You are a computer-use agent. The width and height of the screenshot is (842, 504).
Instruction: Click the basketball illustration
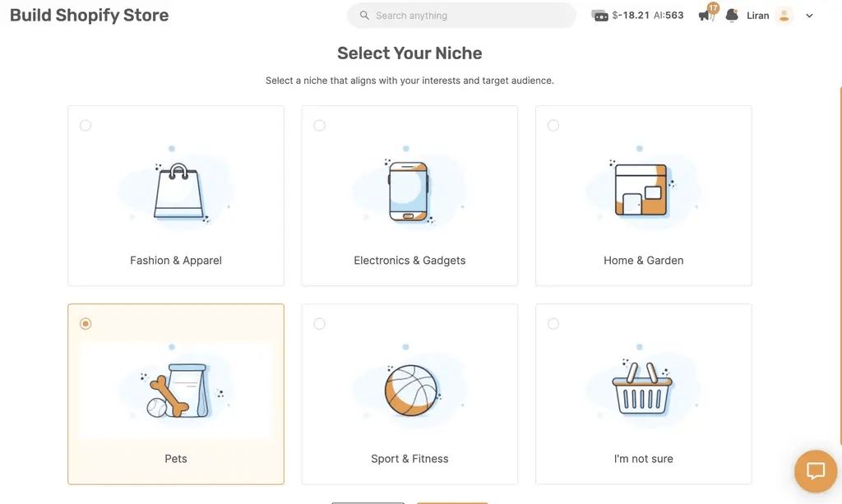click(409, 391)
